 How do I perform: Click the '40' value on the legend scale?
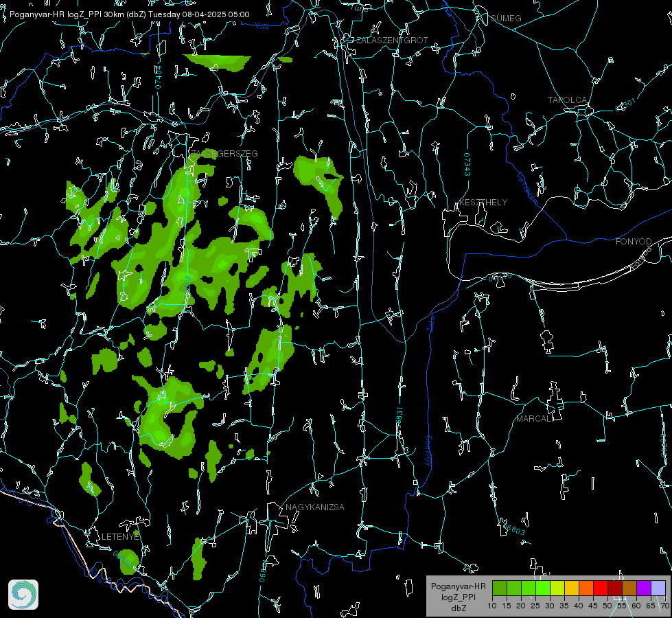coord(579,606)
